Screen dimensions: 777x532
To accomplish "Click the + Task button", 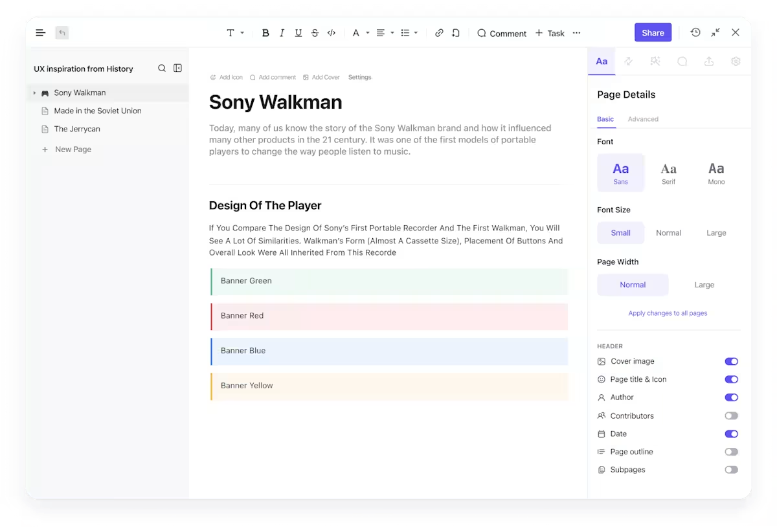I will point(550,33).
